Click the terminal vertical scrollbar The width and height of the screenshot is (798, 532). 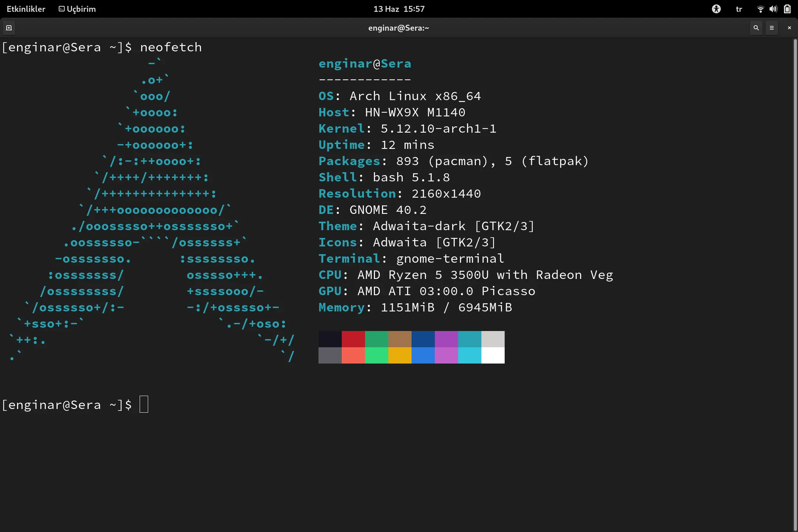[795, 284]
